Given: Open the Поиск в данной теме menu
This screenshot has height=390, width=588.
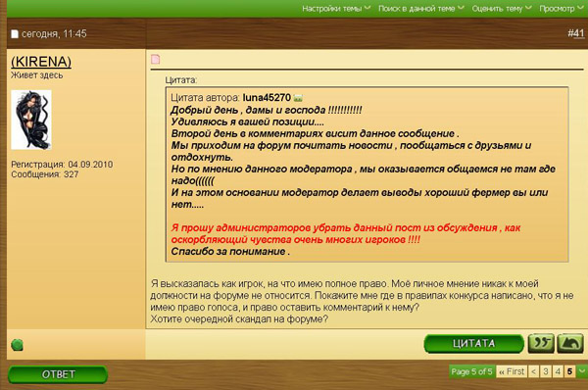Looking at the screenshot, I should 420,8.
